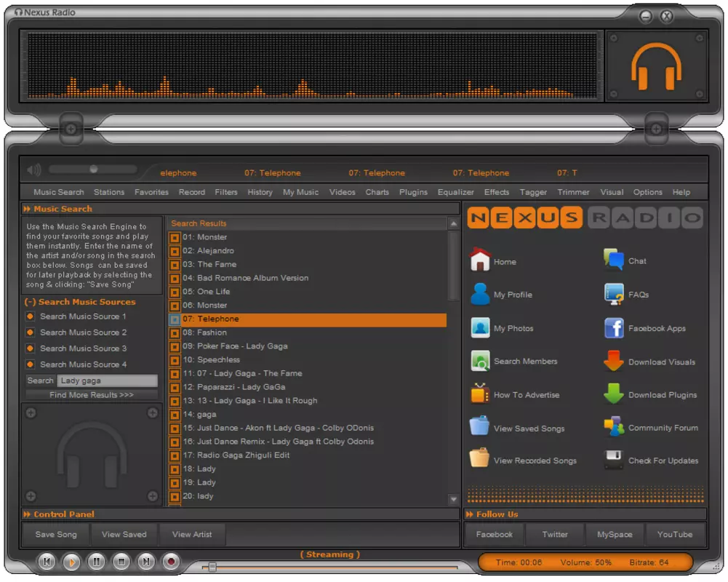Click the search results scroll up arrow
This screenshot has height=582, width=728.
point(454,224)
